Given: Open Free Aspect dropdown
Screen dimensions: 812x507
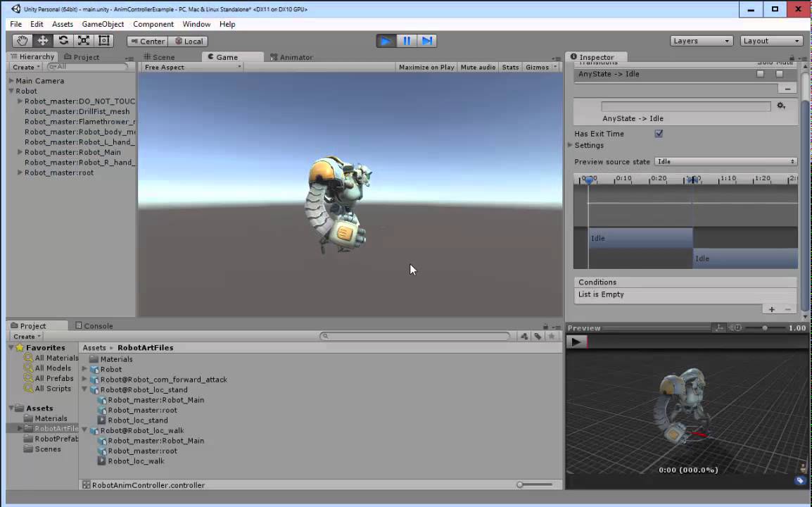Looking at the screenshot, I should point(191,68).
